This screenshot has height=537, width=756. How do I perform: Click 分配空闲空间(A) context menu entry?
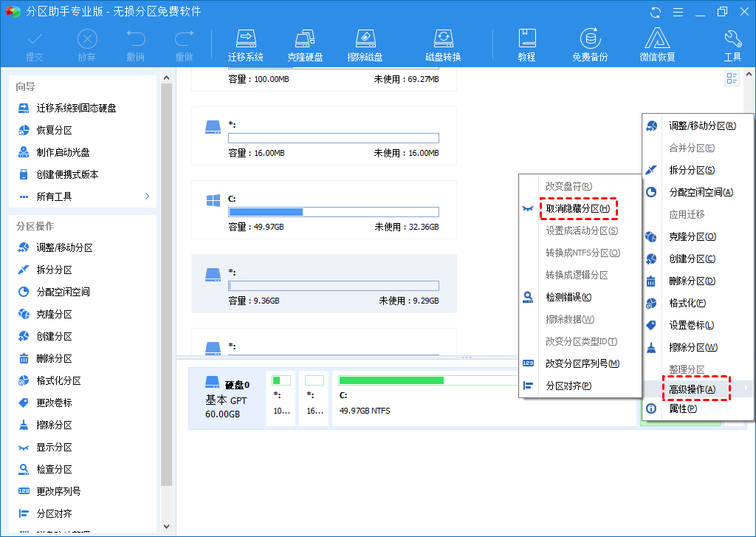coord(698,192)
